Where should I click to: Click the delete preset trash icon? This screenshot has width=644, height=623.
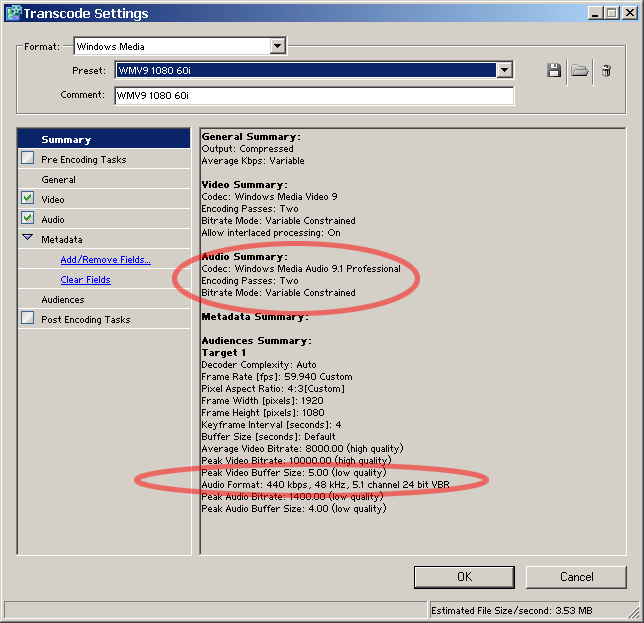pos(606,71)
